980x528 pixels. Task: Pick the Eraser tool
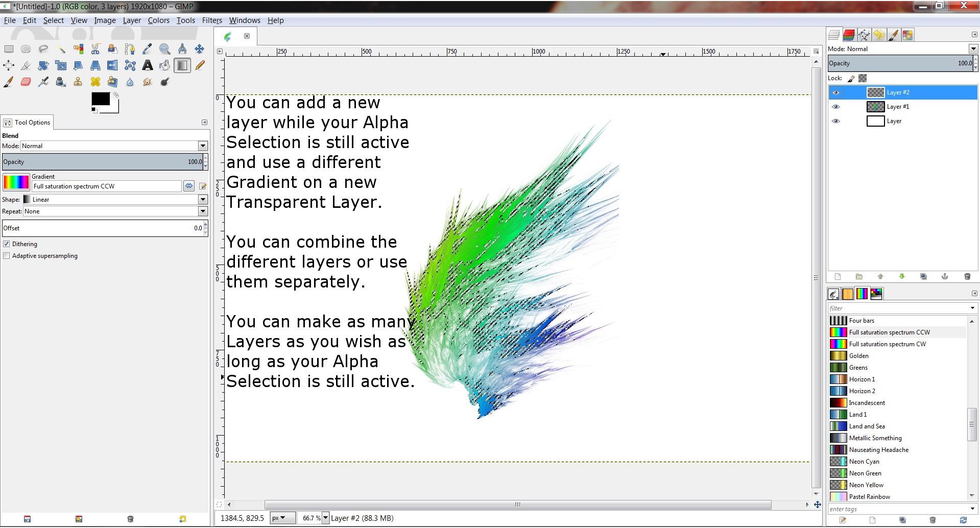[x=26, y=82]
